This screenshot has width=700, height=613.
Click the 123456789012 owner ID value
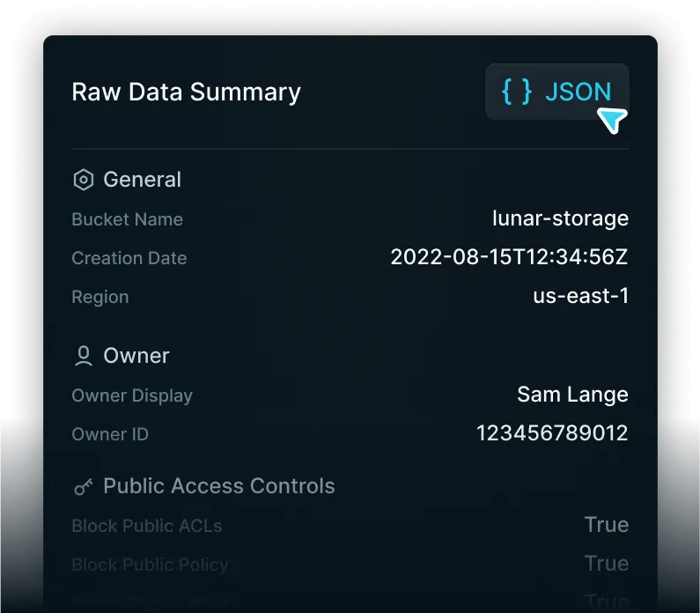pyautogui.click(x=552, y=433)
